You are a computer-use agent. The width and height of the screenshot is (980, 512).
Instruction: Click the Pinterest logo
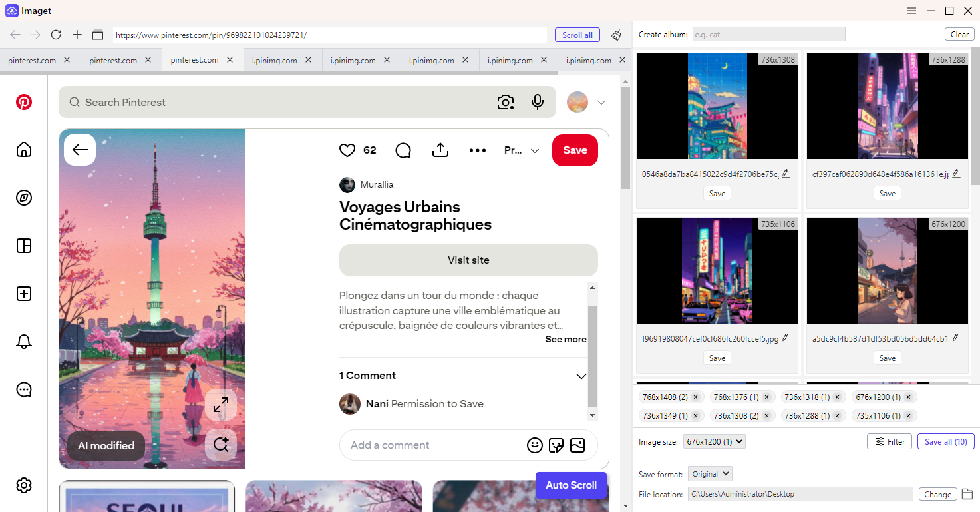(24, 102)
